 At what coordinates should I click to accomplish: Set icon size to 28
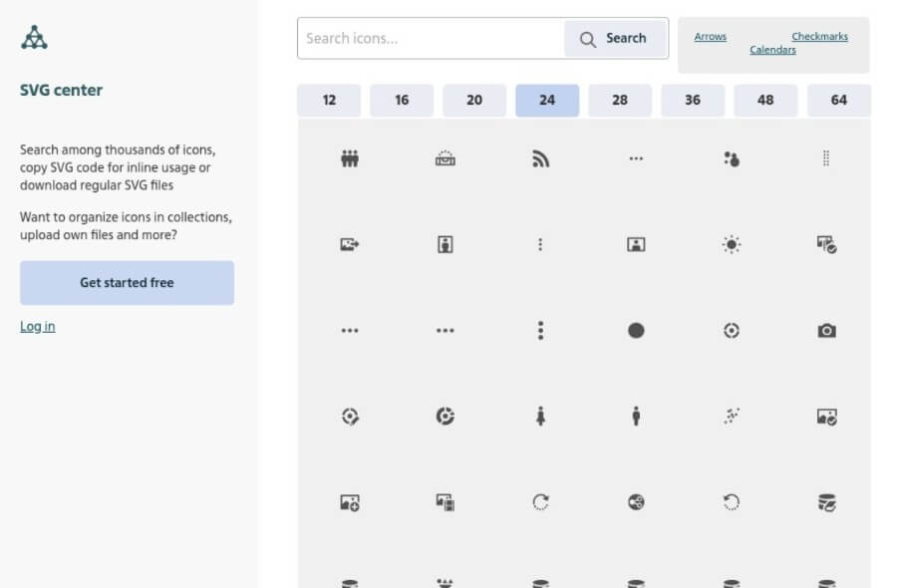pyautogui.click(x=620, y=100)
